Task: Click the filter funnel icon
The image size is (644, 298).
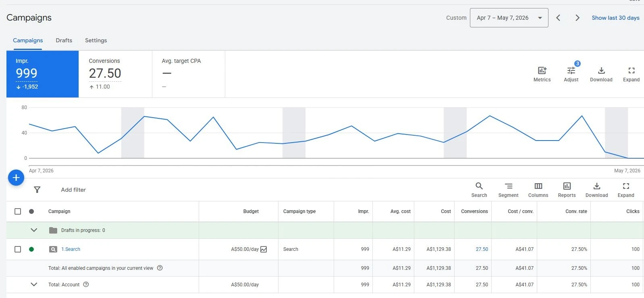Action: [x=37, y=190]
